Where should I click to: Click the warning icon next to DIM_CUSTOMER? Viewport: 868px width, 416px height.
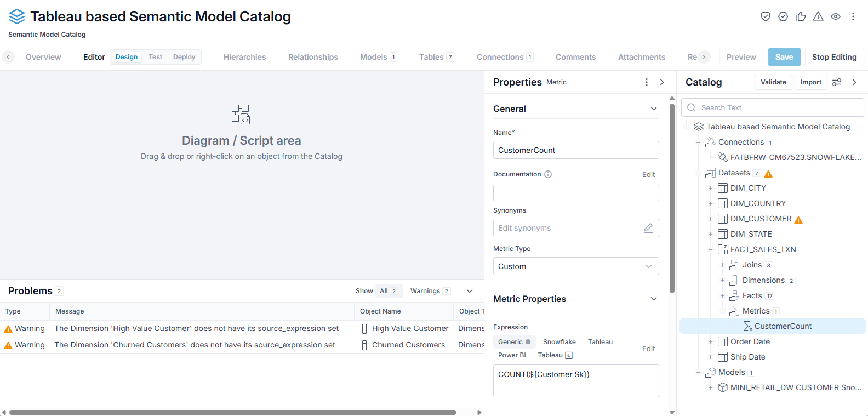798,220
